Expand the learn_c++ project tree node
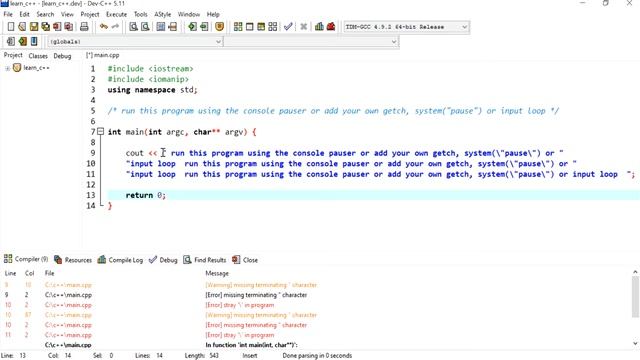Screen dimensions: 640x360 7,68
